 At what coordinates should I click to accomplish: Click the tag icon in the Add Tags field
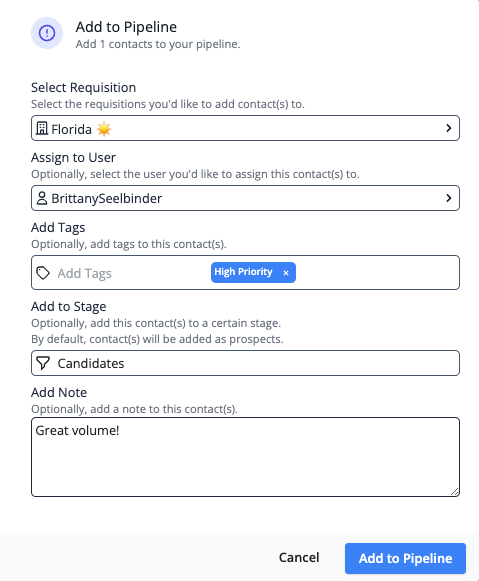[43, 273]
